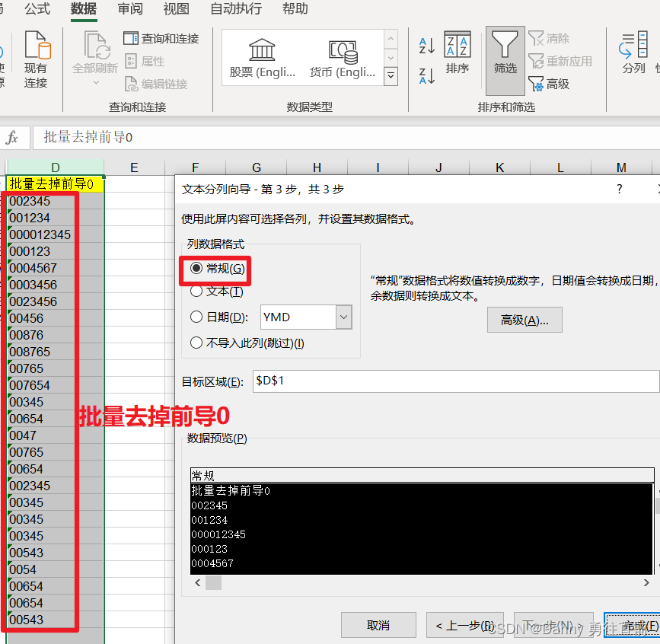660x644 pixels.
Task: Expand Refresh All (全部刷新) dropdown arrow
Action: click(96, 82)
